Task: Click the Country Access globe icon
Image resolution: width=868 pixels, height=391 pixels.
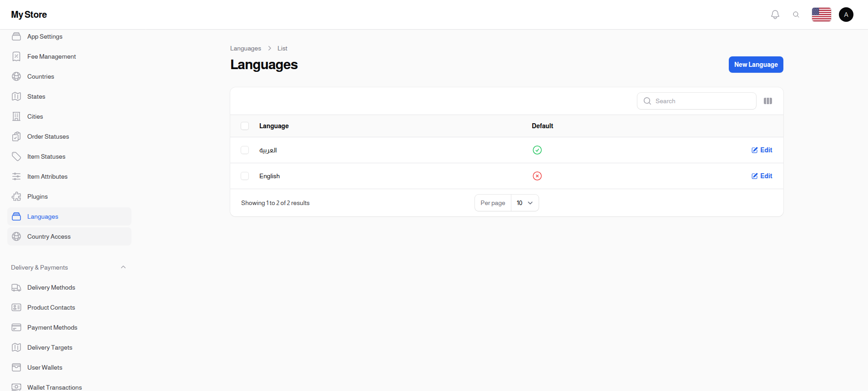Action: 16,236
